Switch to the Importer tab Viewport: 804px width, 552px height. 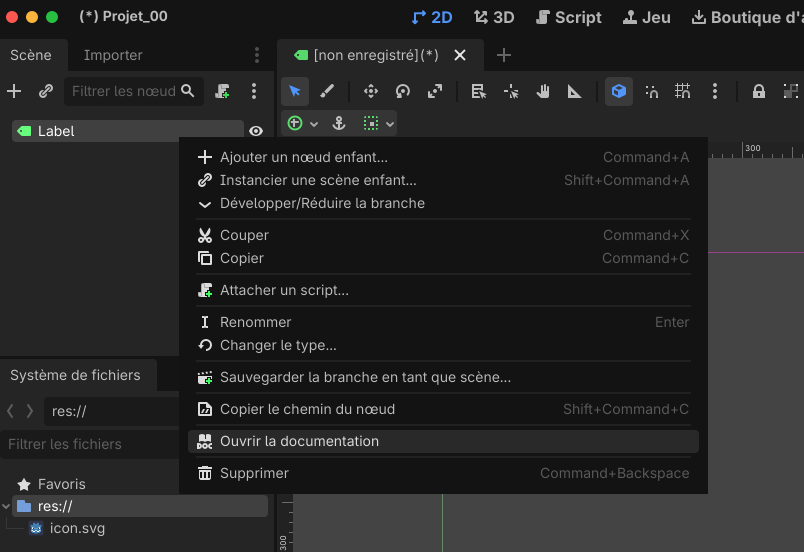pos(113,55)
